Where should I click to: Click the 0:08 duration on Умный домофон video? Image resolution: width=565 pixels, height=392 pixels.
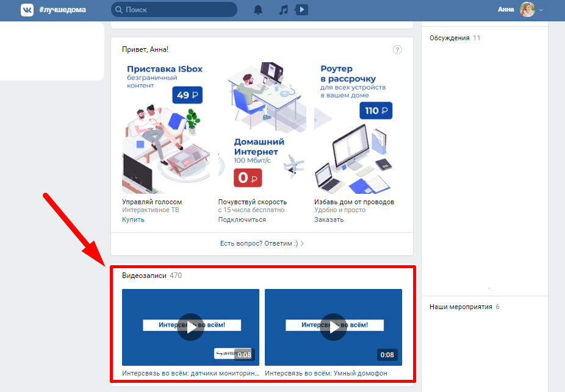pos(387,355)
